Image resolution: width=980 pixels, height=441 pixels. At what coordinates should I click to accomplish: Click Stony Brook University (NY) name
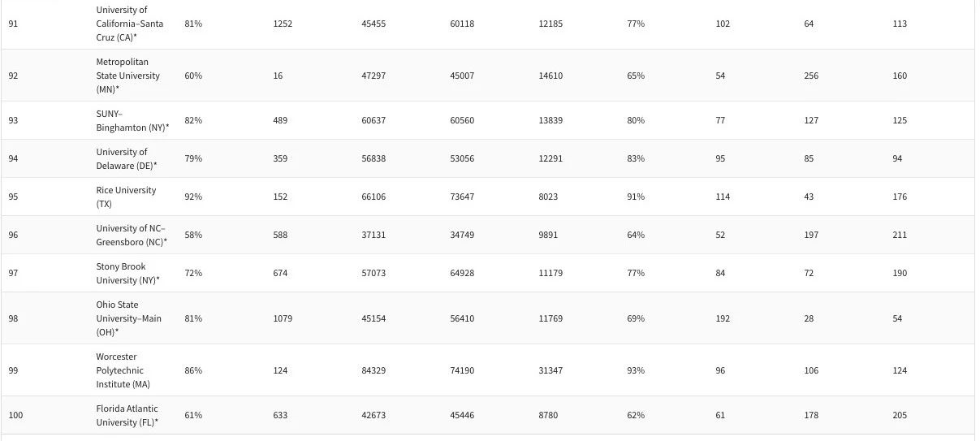point(127,273)
